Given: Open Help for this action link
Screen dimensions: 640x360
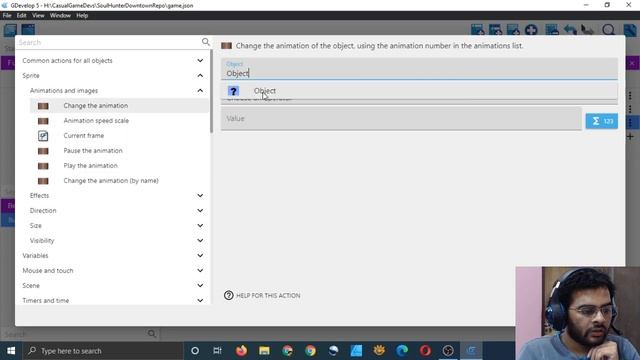Looking at the screenshot, I should pos(262,295).
